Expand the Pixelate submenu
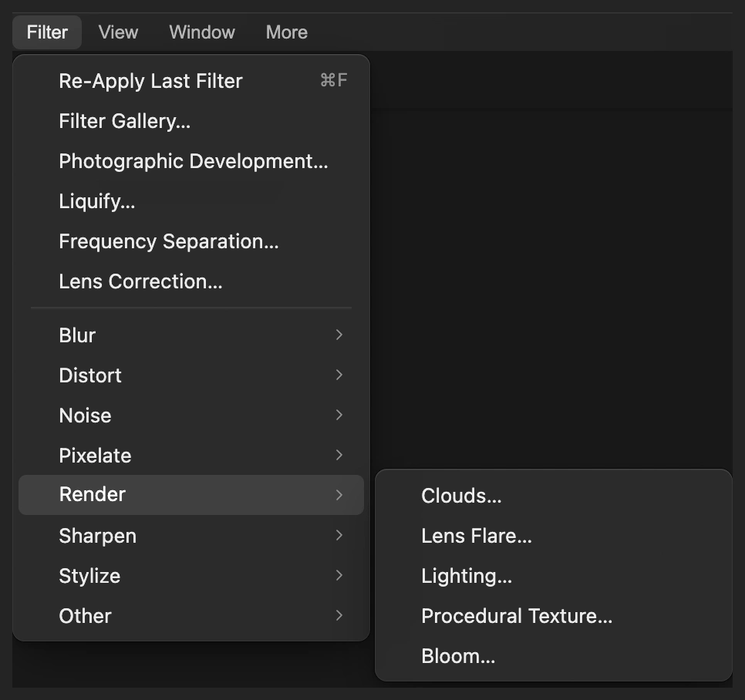Screen dimensions: 745x700 tap(191, 456)
